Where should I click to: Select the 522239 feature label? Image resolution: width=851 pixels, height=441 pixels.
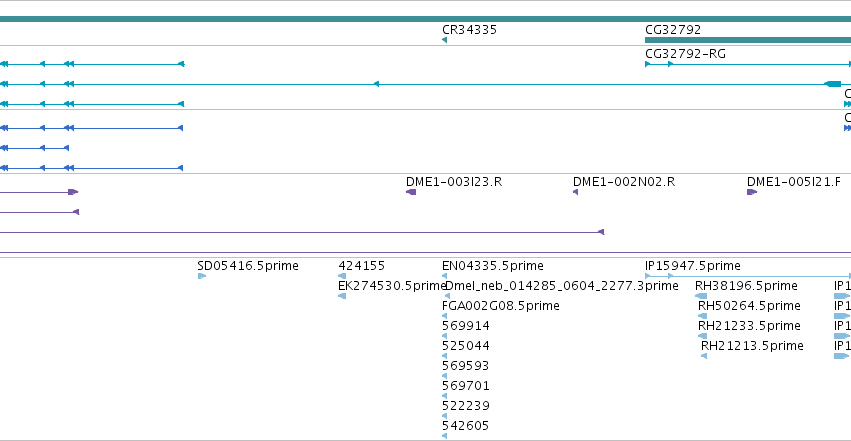(466, 406)
